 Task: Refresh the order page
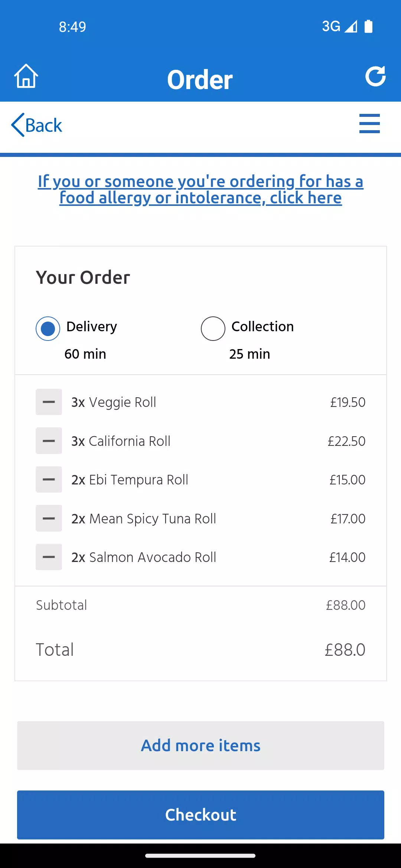tap(375, 76)
